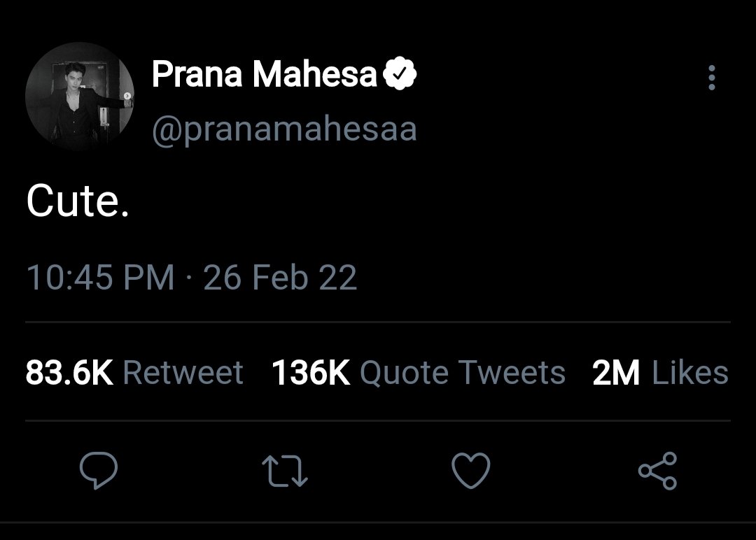The height and width of the screenshot is (540, 756).
Task: Click the 83.6K count number
Action: coord(69,372)
